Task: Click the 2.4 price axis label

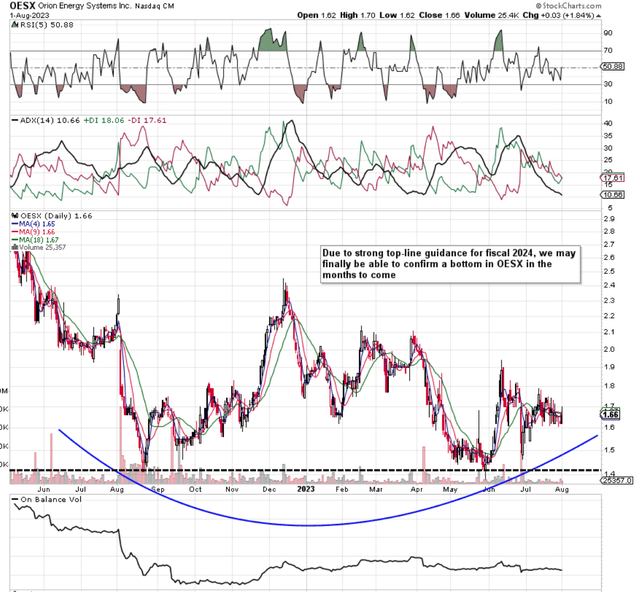Action: pyautogui.click(x=609, y=285)
